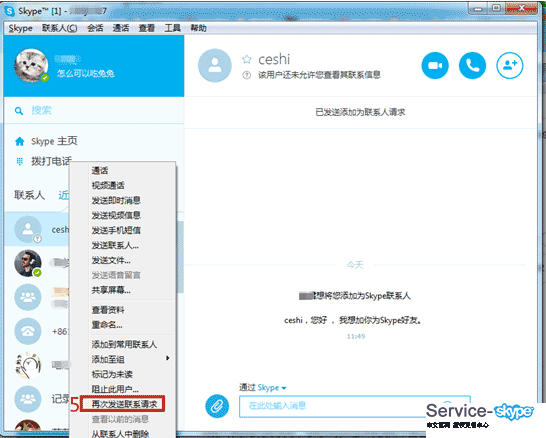
Task: Open the Skype menu
Action: pyautogui.click(x=21, y=28)
